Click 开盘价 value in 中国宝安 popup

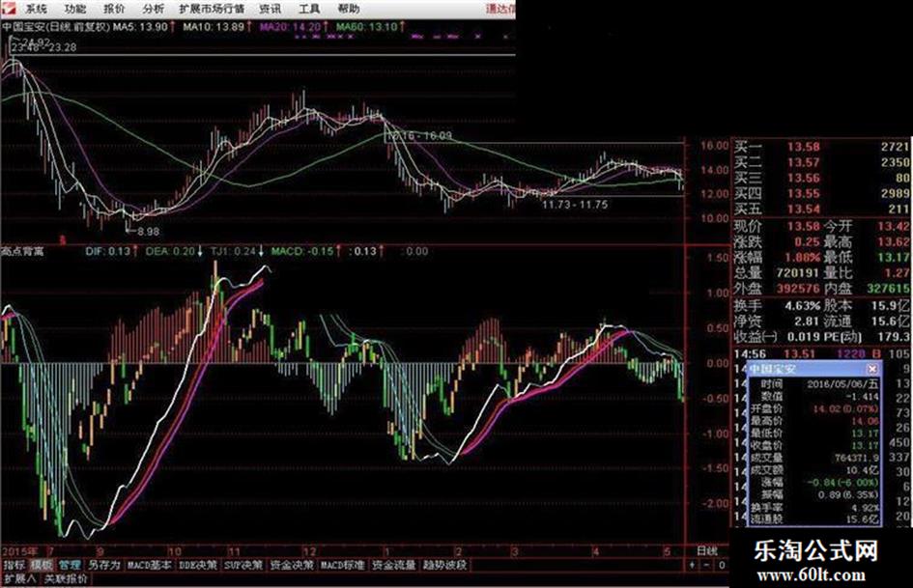click(845, 408)
